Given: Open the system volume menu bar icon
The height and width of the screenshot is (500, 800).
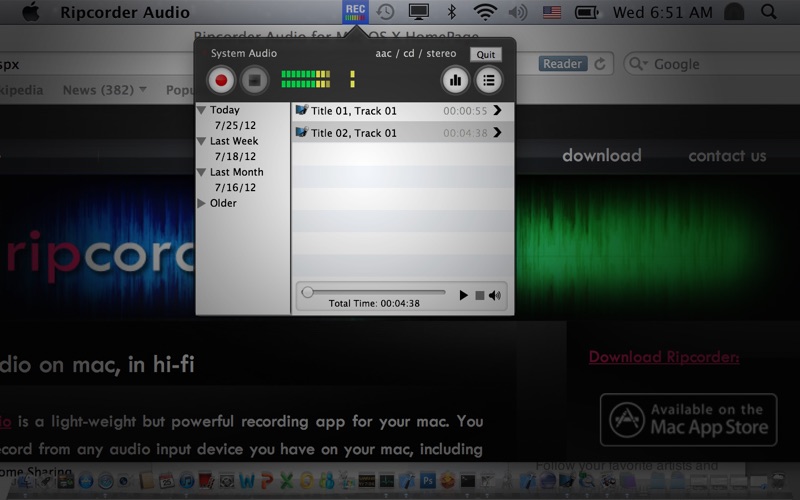Looking at the screenshot, I should coord(518,12).
